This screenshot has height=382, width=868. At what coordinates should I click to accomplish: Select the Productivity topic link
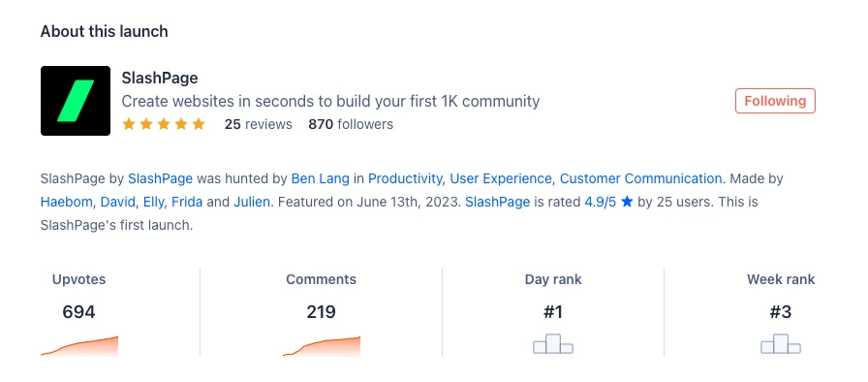click(405, 178)
